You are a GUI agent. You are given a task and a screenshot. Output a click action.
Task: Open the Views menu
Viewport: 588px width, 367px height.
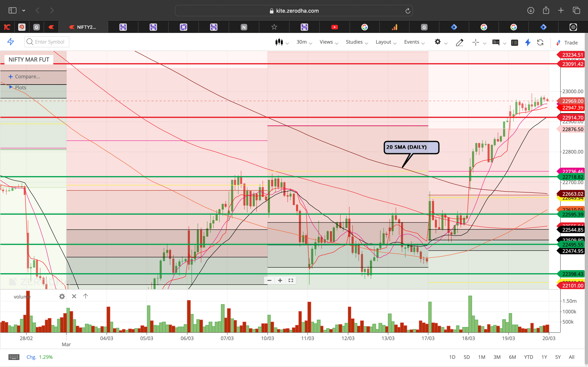[x=326, y=42]
